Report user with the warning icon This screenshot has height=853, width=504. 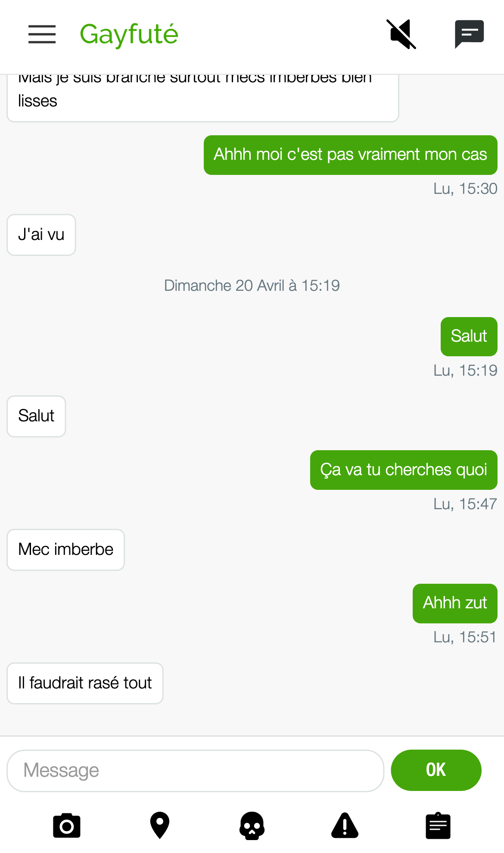point(345,826)
